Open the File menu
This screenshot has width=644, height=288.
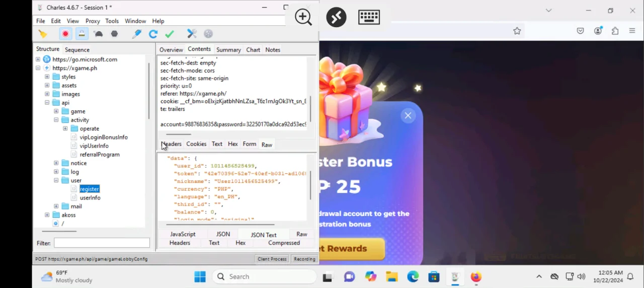click(41, 21)
